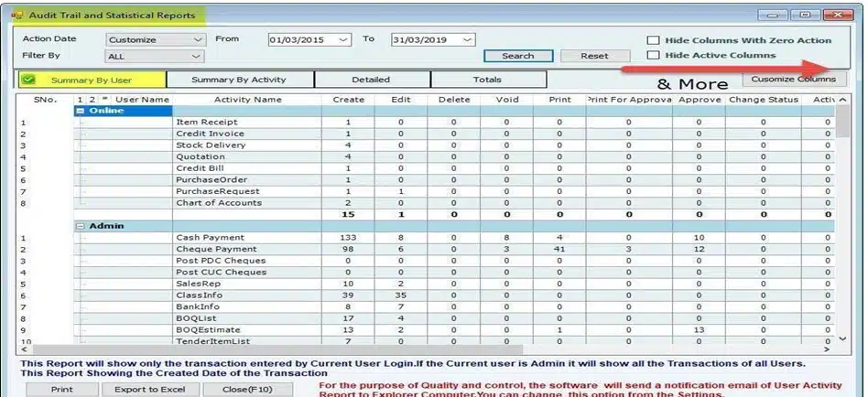Image resolution: width=868 pixels, height=397 pixels.
Task: Click the green checkmark icon on Summary By User
Action: click(x=28, y=80)
